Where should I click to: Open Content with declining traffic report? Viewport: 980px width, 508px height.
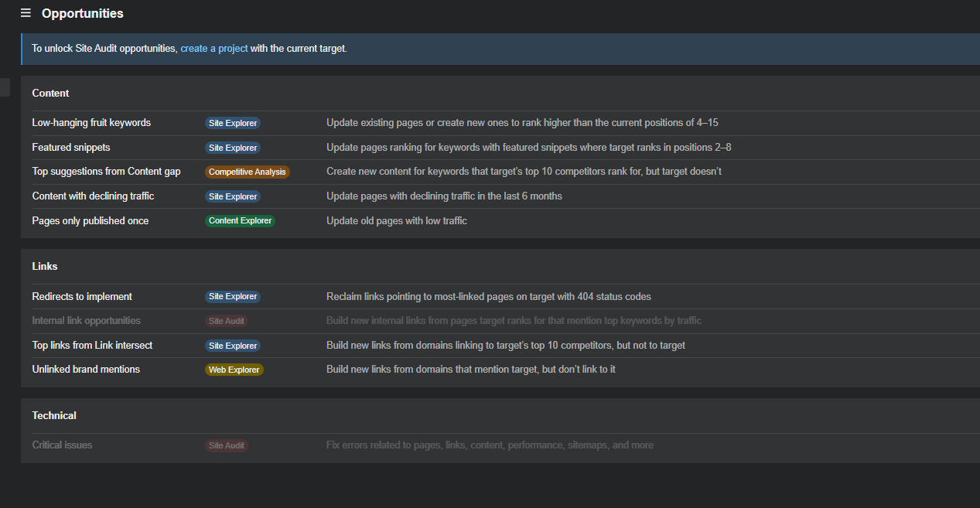pyautogui.click(x=93, y=196)
